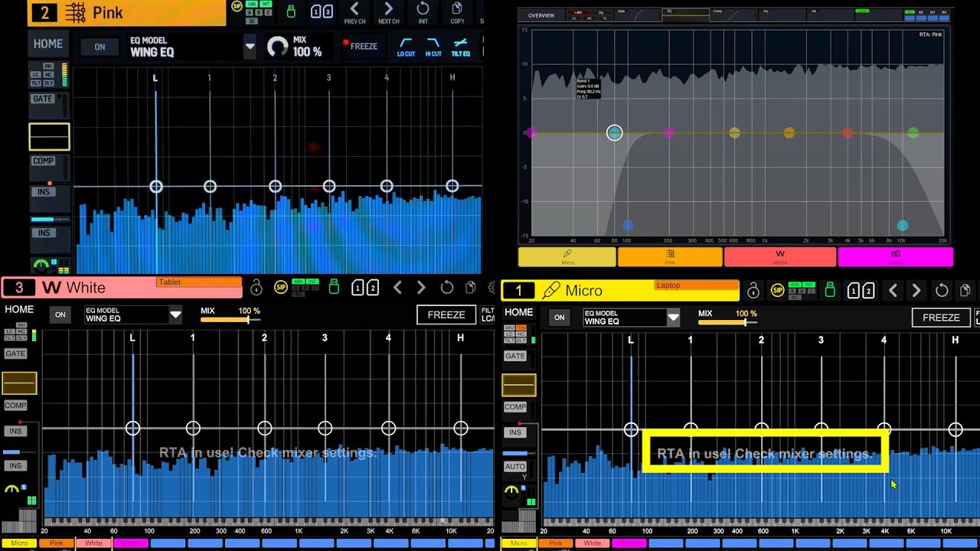
Task: Click green USB icon in White channel header
Action: click(x=334, y=288)
